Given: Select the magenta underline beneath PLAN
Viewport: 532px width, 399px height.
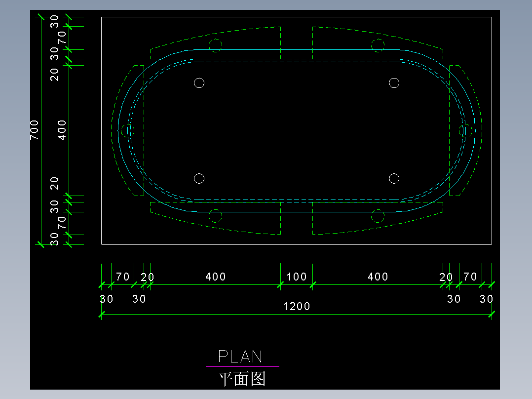Looking at the screenshot, I should [242, 367].
